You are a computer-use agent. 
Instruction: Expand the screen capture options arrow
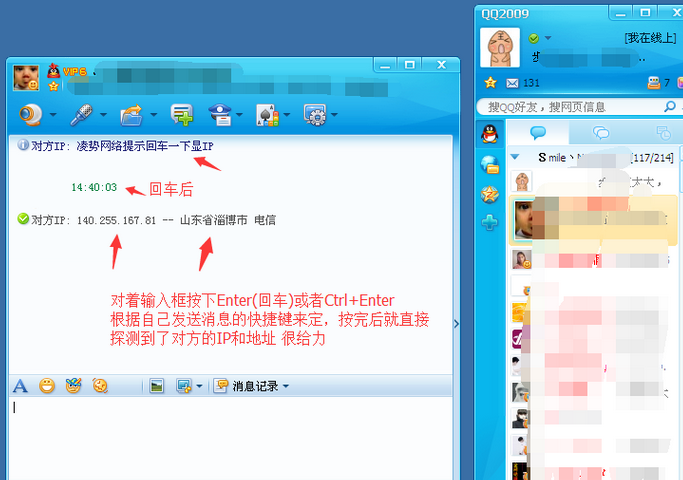click(199, 386)
